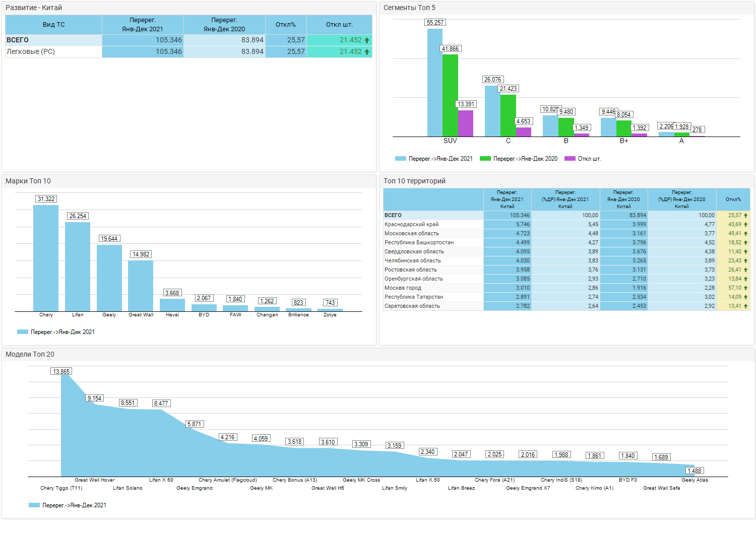The width and height of the screenshot is (756, 534).
Task: Click growth arrow for Краснодарский край
Action: 746,225
